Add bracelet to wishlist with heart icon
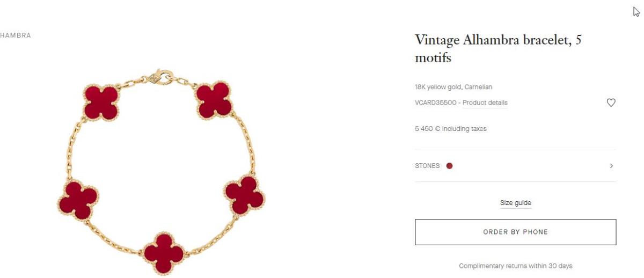 click(611, 103)
